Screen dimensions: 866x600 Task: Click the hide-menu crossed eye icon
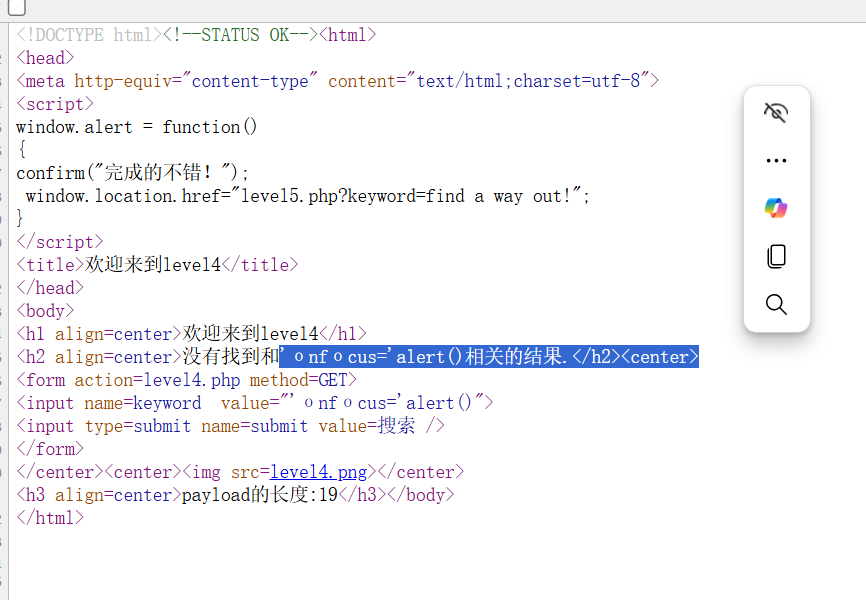pos(776,113)
